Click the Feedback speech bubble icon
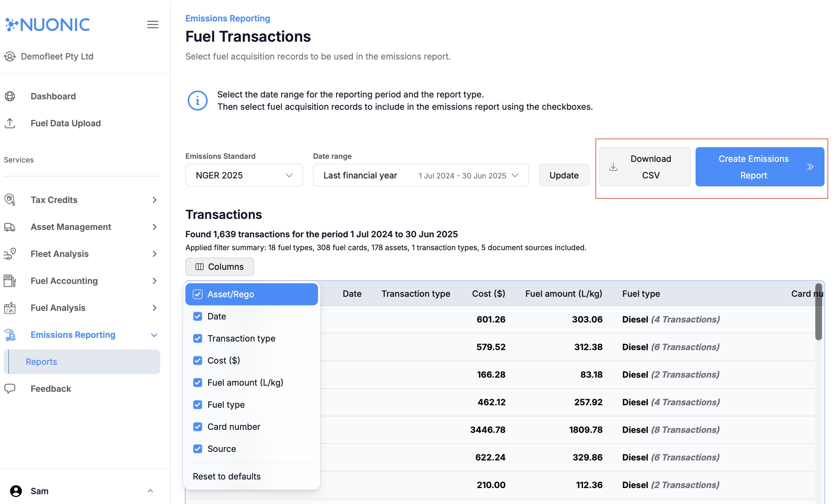Screen dimensions: 838x504 (x=10, y=388)
